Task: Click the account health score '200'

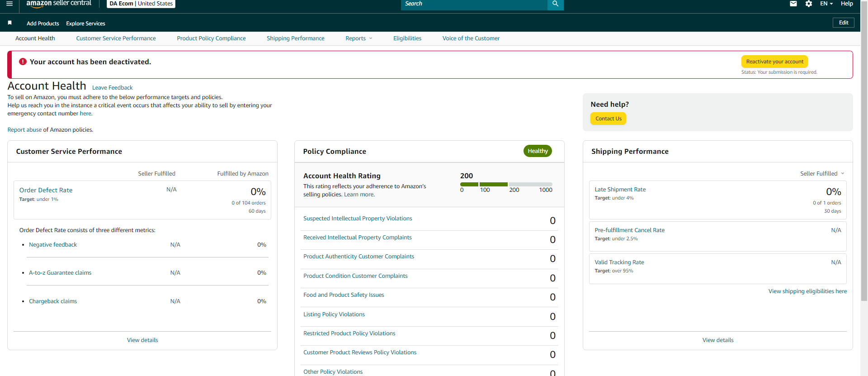Action: (x=467, y=176)
